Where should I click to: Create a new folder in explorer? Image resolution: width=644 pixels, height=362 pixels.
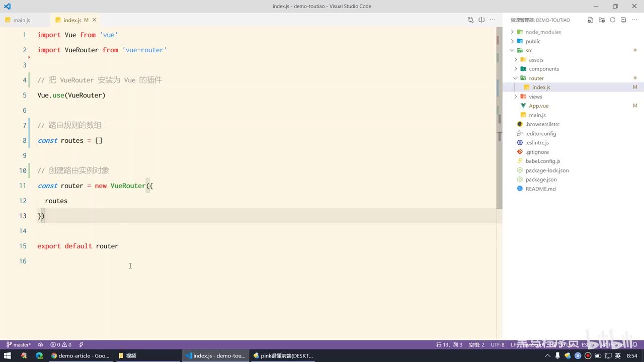(x=601, y=20)
